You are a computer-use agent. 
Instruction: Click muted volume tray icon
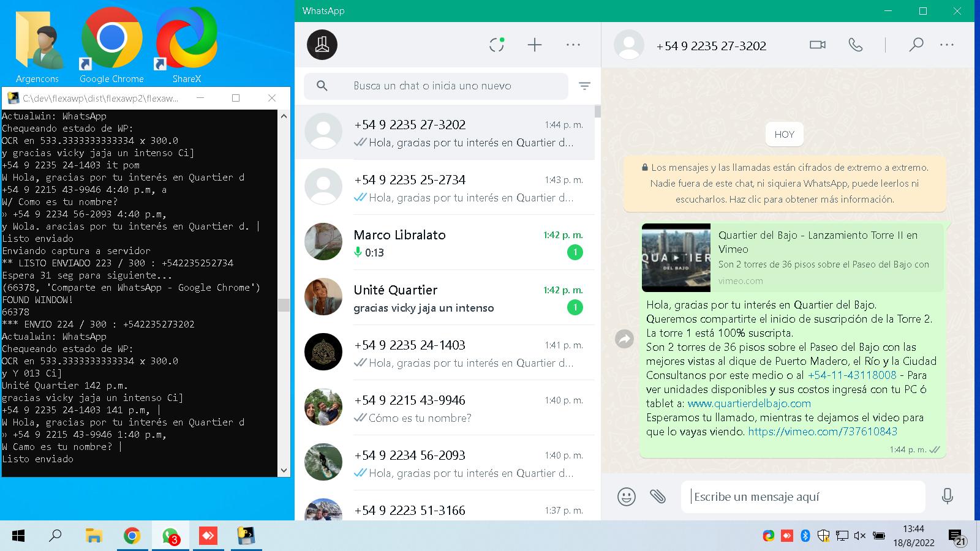(860, 536)
